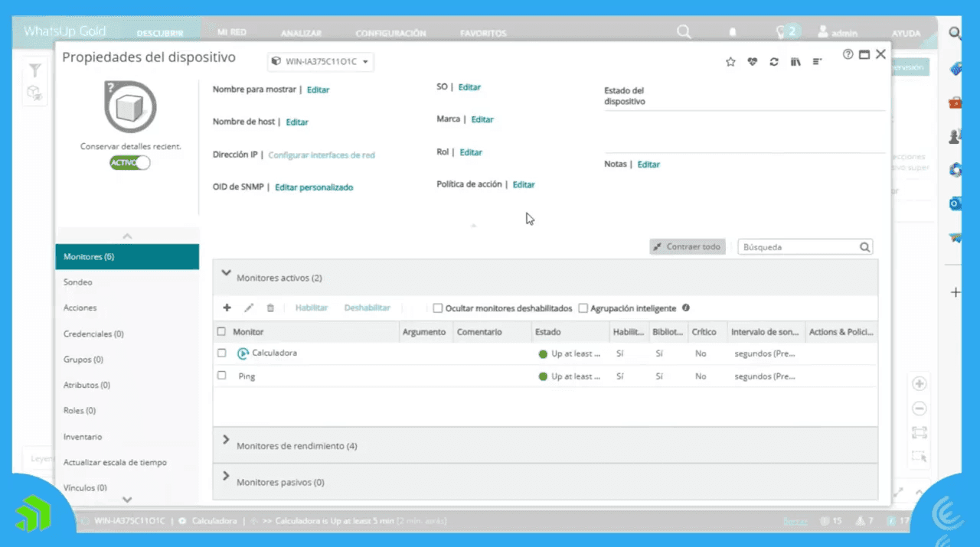Click the magnifier in search box

point(864,247)
